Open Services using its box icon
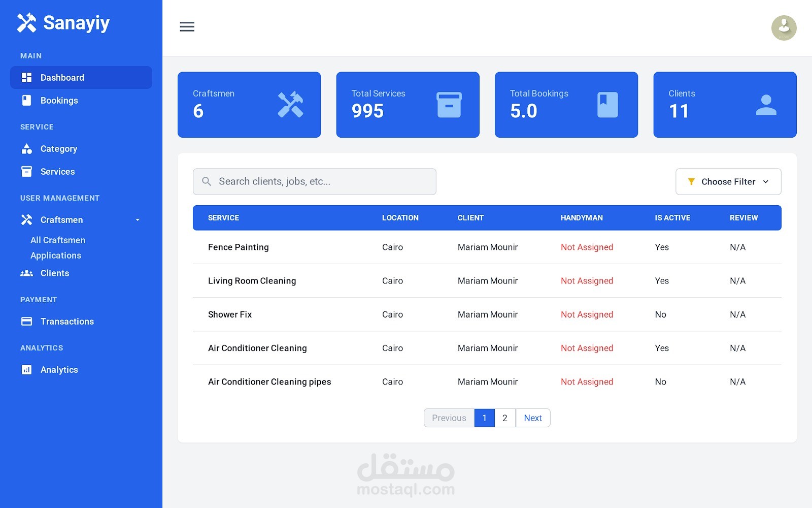Screen dimensions: 812x508 (x=27, y=171)
